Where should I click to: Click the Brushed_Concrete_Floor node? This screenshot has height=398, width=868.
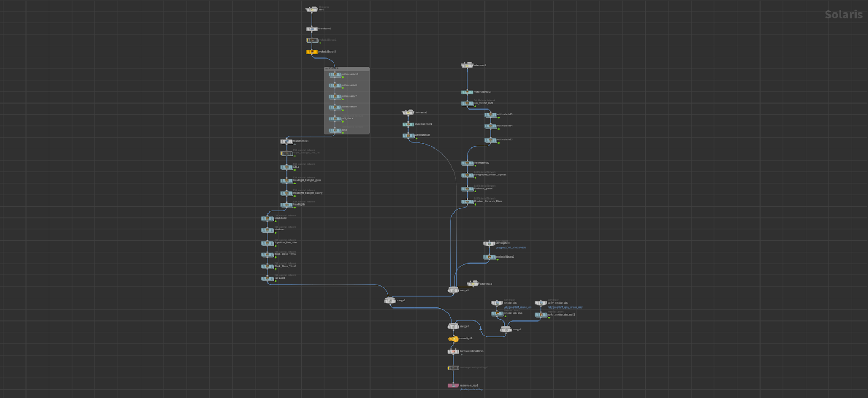pos(467,202)
